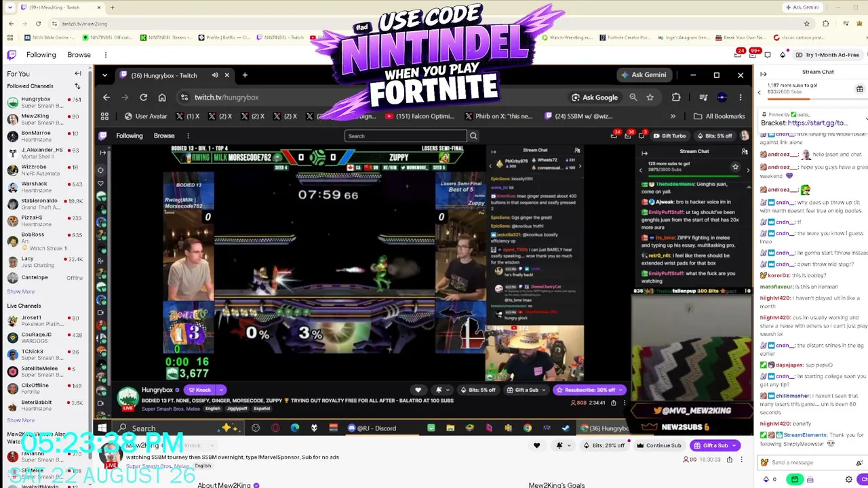Show hidden bookmarks overflow in Hungrybox window

[x=673, y=116]
